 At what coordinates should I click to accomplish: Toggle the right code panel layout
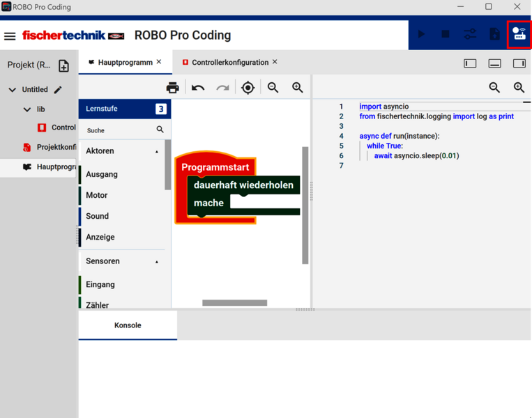click(x=519, y=63)
